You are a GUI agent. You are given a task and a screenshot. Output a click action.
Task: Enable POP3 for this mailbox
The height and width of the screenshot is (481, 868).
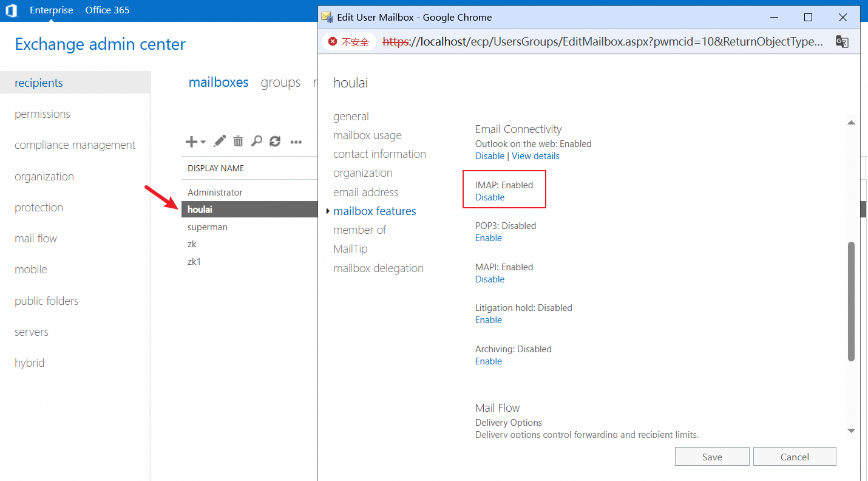coord(489,238)
